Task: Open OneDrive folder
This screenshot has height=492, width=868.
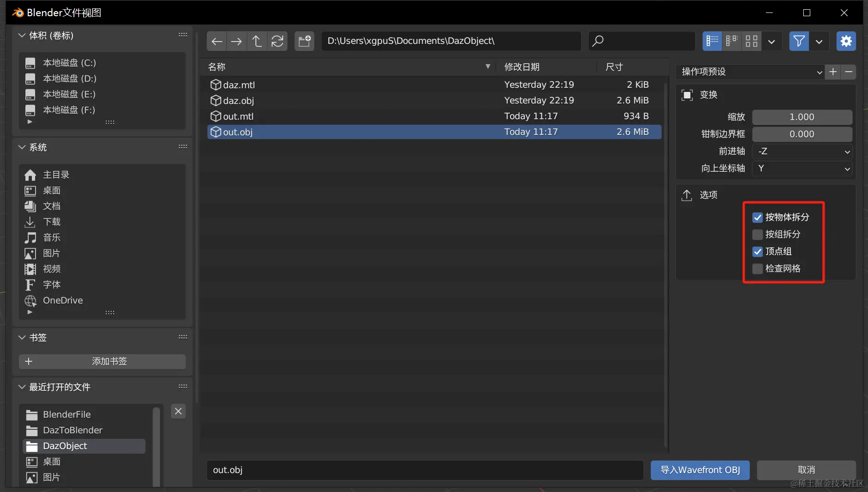Action: coord(102,300)
